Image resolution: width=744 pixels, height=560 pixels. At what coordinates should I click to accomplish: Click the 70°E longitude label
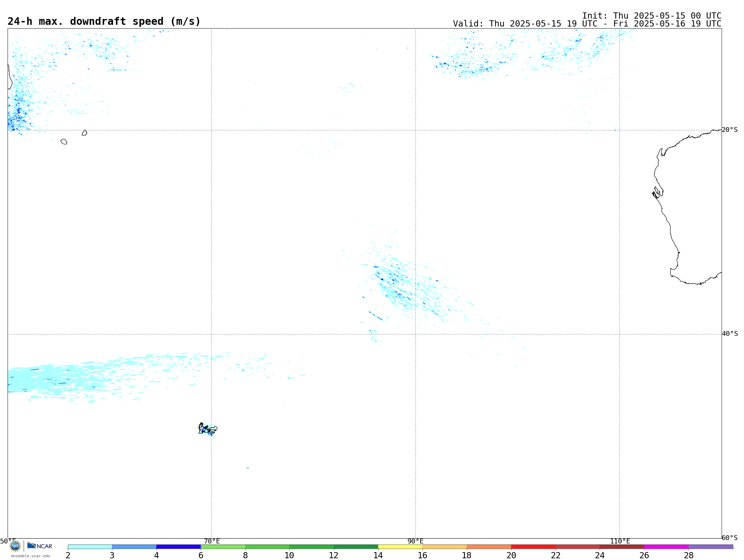point(212,541)
